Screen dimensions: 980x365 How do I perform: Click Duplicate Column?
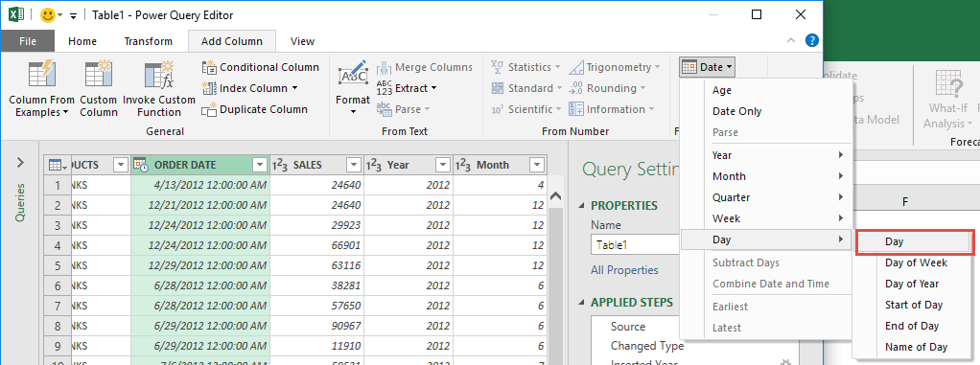coord(255,109)
